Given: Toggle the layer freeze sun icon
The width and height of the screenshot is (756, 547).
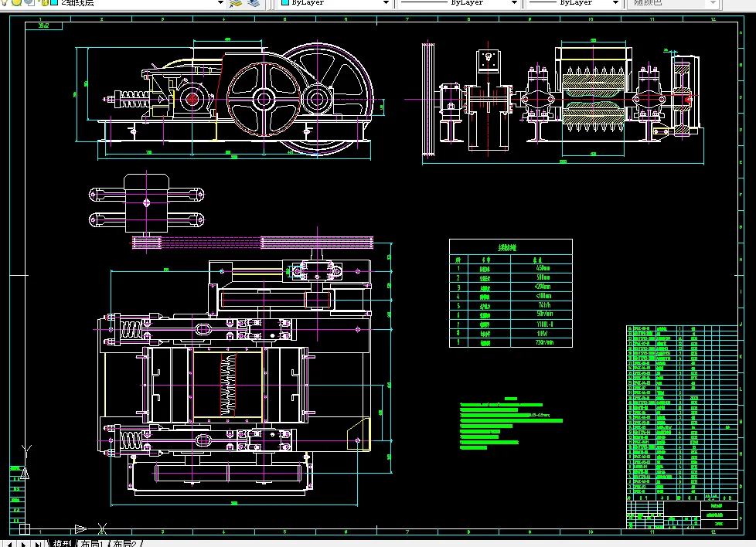Looking at the screenshot, I should click(16, 2).
